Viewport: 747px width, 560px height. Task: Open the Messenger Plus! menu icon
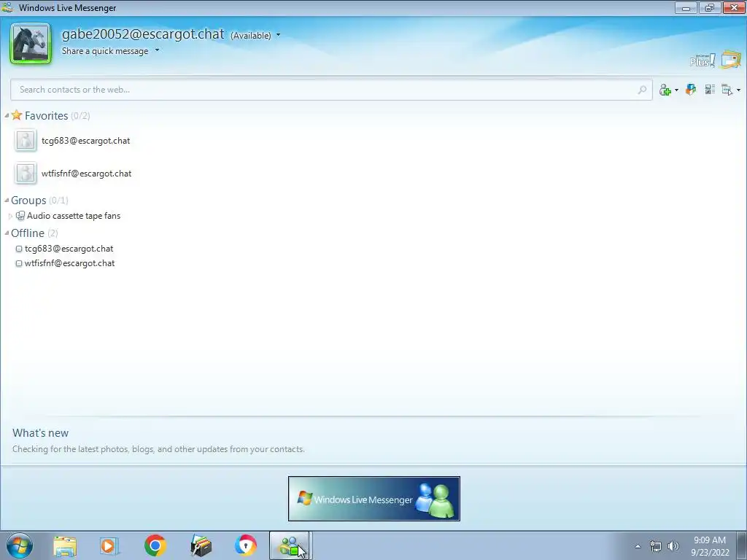click(703, 61)
